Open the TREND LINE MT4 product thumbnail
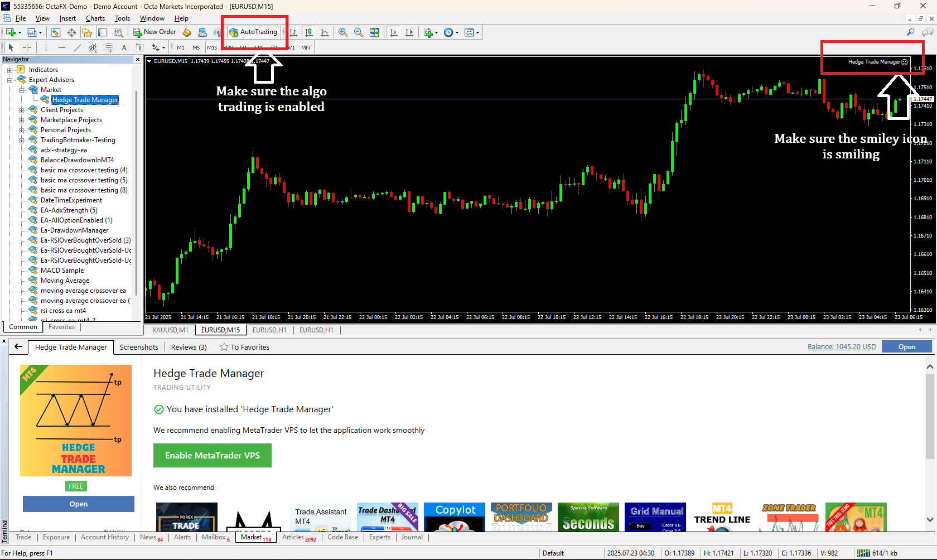Screen dimensions: 937x560 tap(722, 517)
